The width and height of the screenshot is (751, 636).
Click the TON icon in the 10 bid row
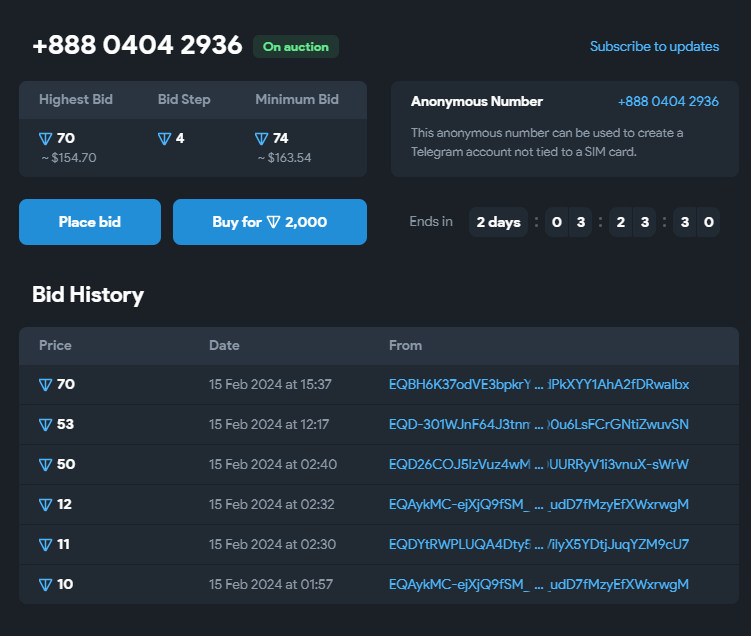(x=45, y=585)
